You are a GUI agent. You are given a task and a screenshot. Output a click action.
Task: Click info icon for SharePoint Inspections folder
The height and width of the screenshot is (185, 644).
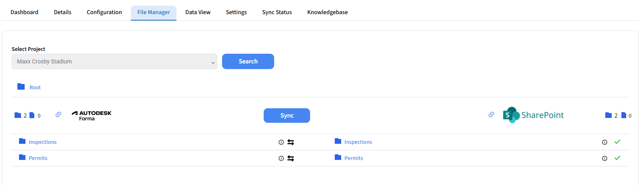(604, 142)
